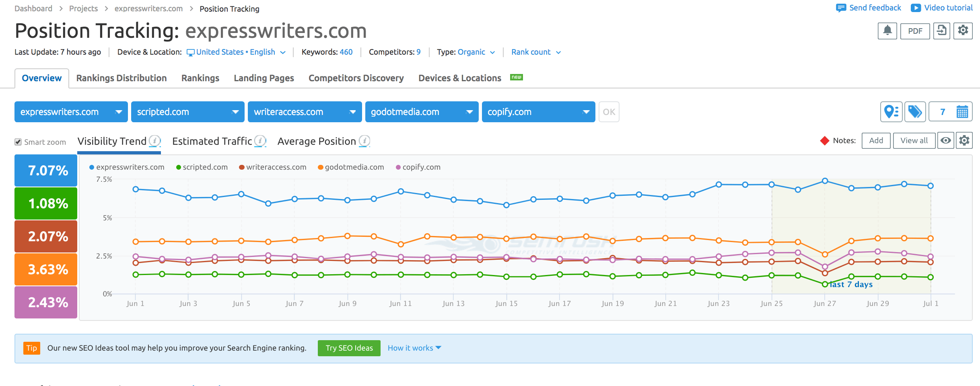This screenshot has height=386, width=980.
Task: Click the location pin filter icon
Action: (x=891, y=112)
